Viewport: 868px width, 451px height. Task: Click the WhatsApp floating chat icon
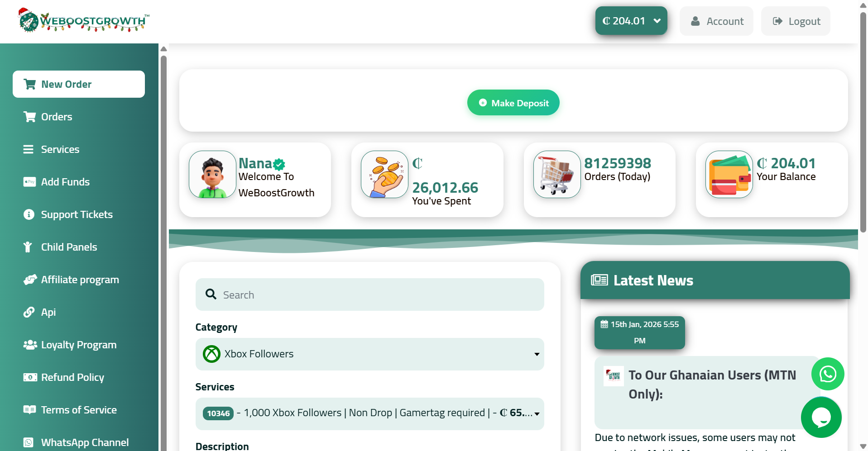[x=827, y=374]
